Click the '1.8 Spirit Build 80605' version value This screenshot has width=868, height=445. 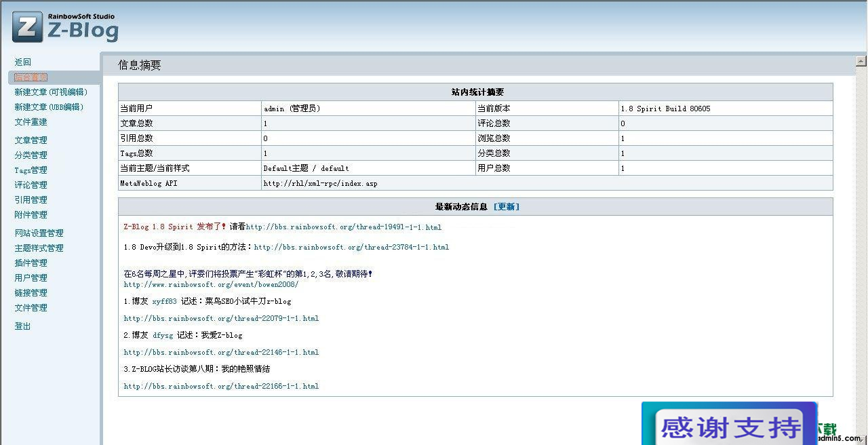726,109
